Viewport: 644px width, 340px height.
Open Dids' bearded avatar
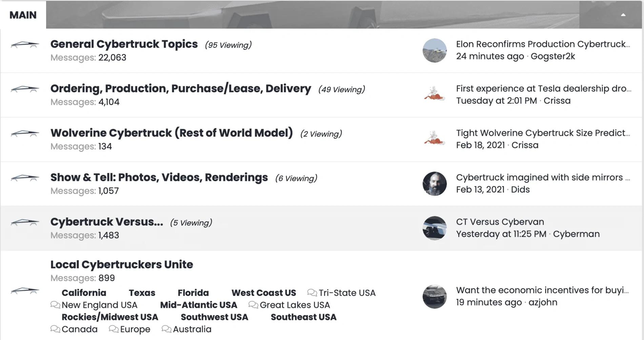(x=435, y=184)
